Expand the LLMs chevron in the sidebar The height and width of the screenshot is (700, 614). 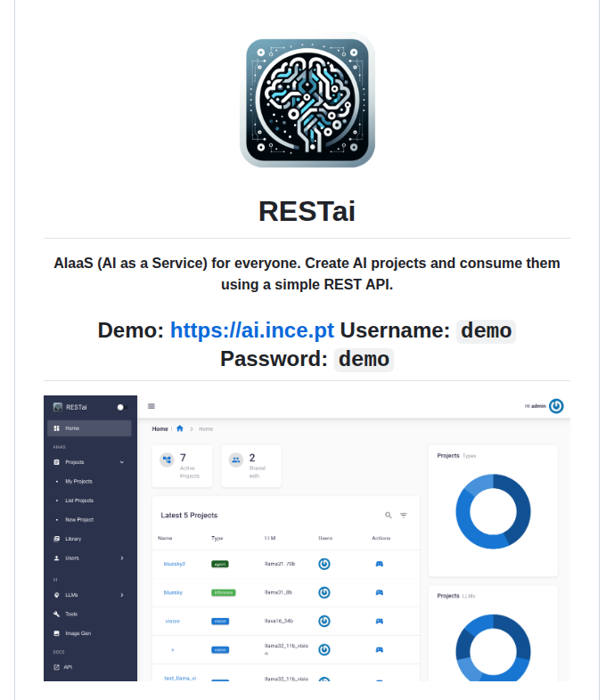click(x=122, y=595)
